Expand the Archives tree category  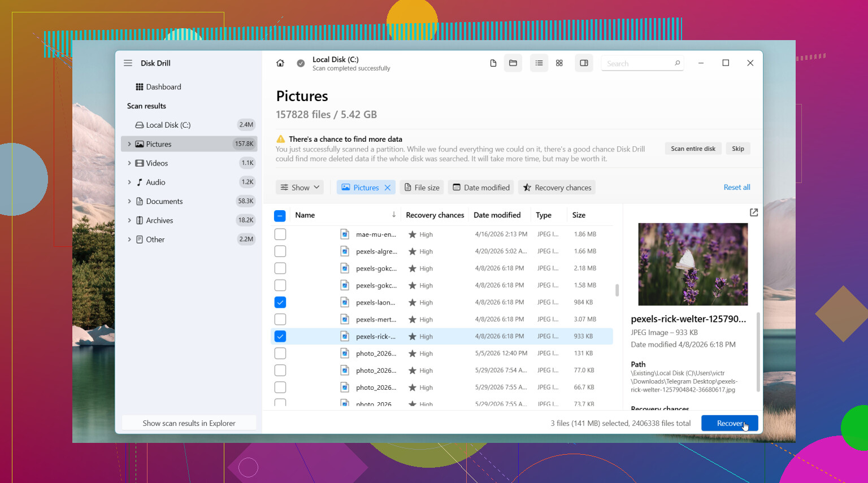click(129, 220)
